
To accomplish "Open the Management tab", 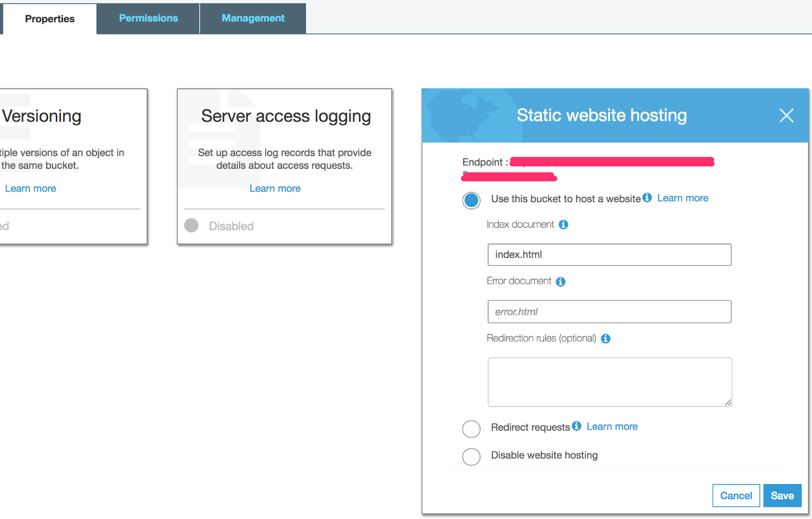I will (253, 18).
